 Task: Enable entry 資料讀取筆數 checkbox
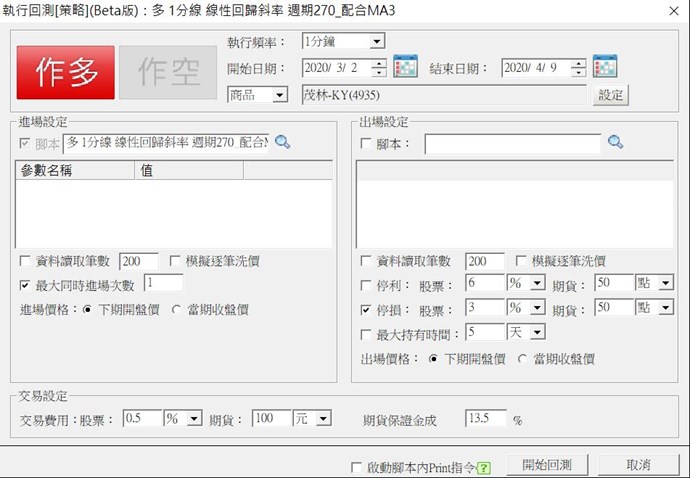[25, 261]
